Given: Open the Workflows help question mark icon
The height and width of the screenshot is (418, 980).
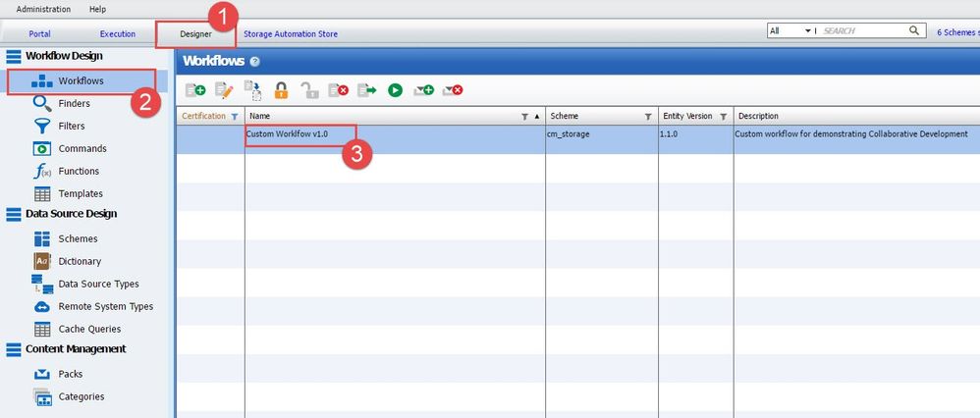Looking at the screenshot, I should tap(254, 62).
